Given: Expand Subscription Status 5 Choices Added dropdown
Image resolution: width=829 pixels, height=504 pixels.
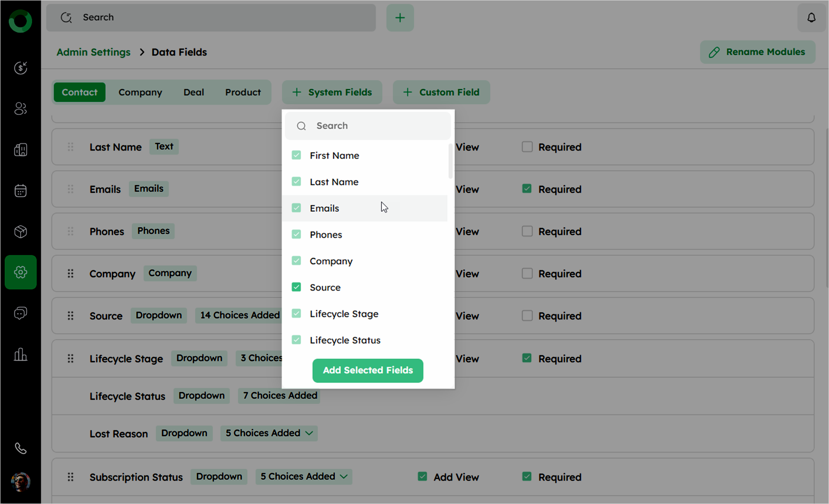Looking at the screenshot, I should point(304,476).
